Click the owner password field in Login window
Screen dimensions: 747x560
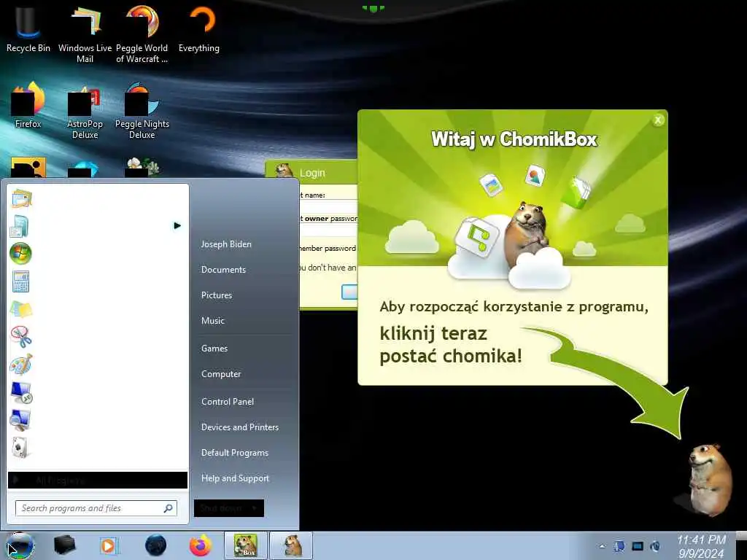[328, 231]
